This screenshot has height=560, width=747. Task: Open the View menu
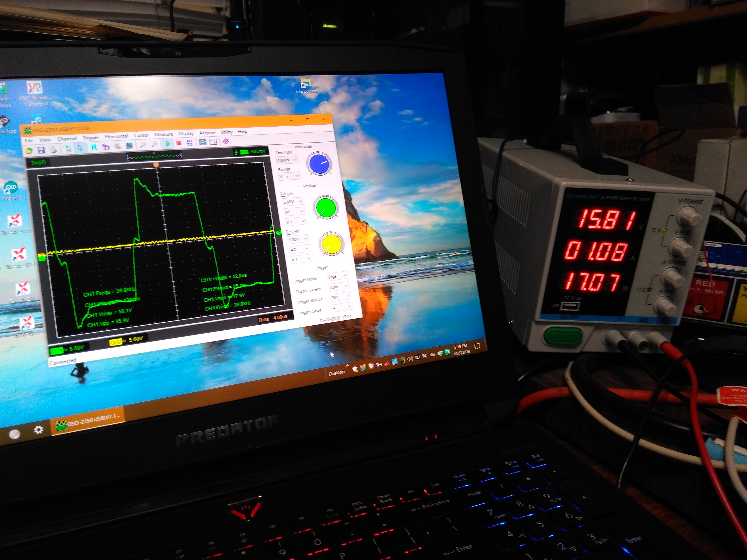pos(45,139)
